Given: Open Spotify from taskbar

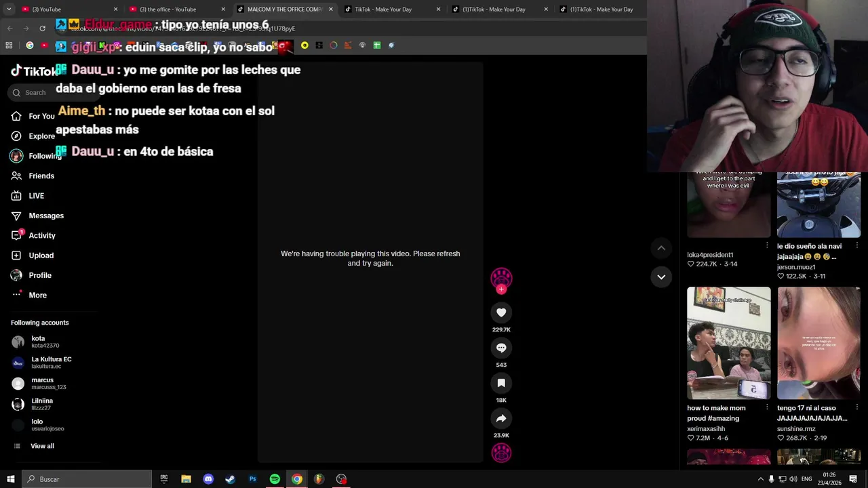Looking at the screenshot, I should tap(275, 479).
